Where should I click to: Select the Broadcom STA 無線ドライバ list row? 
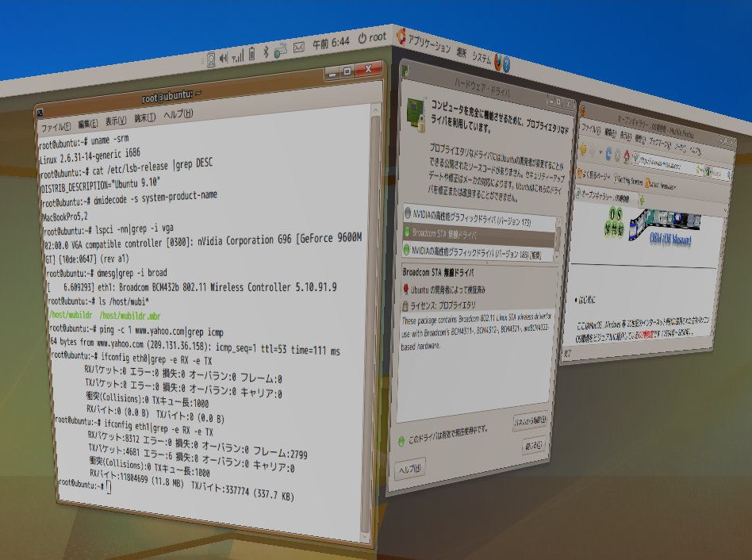[478, 236]
